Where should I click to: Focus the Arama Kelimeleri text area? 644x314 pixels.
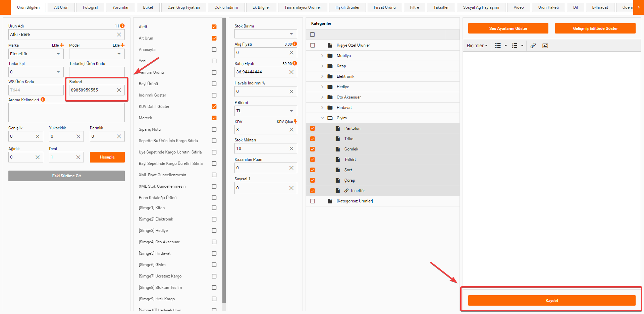pos(66,113)
